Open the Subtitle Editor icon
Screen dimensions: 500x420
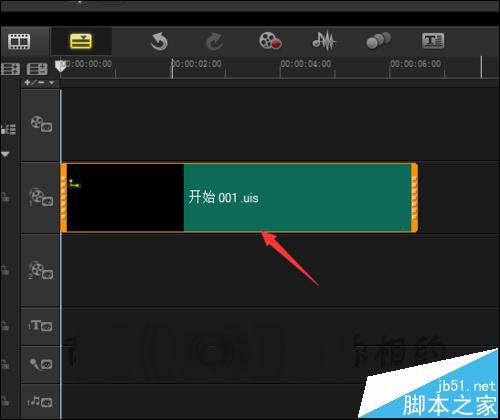point(433,41)
